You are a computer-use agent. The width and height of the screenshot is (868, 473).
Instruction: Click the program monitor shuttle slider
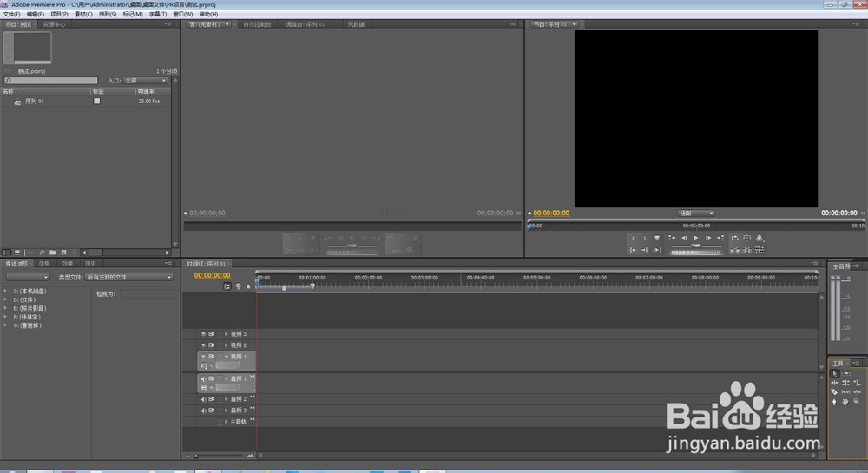coord(696,245)
